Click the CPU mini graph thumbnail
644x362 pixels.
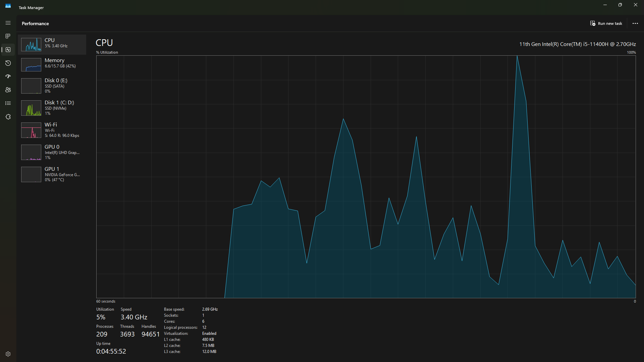pyautogui.click(x=31, y=45)
